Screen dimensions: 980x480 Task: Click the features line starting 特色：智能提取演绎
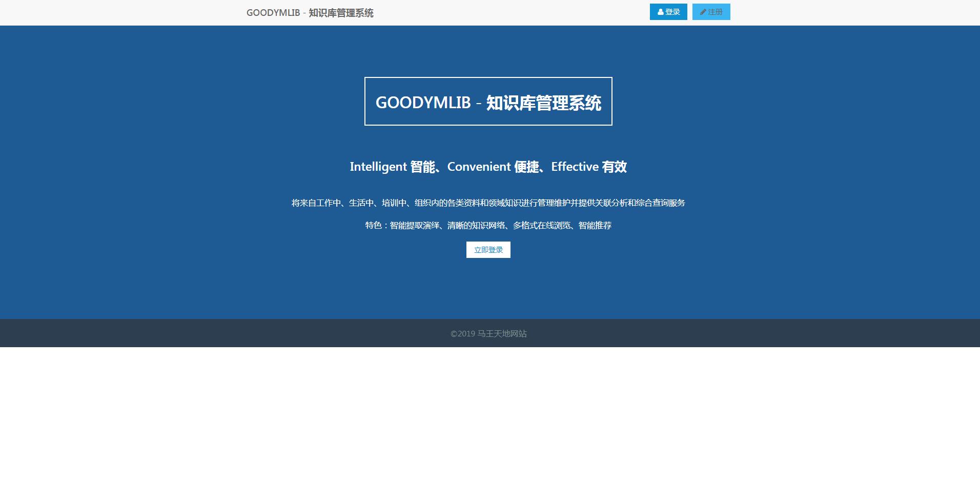488,225
